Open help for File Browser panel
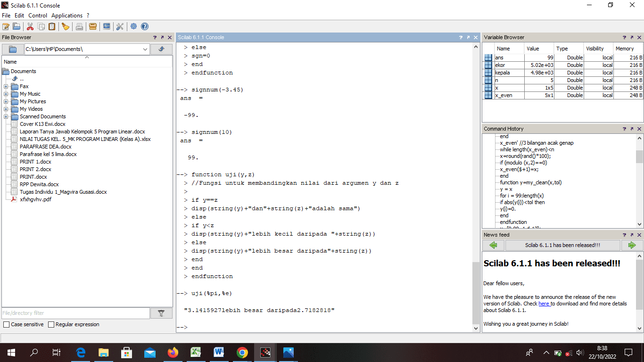Image resolution: width=644 pixels, height=362 pixels. [x=155, y=37]
